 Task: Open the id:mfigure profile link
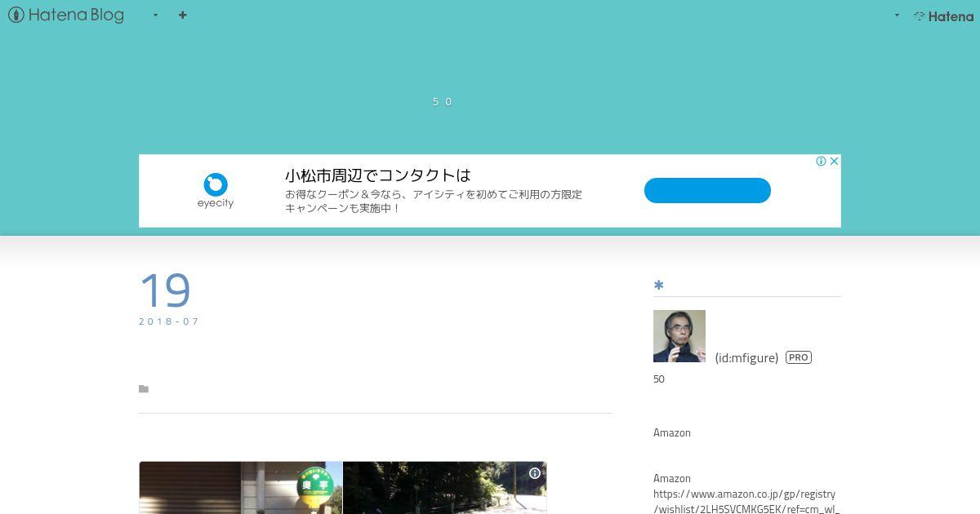point(746,357)
